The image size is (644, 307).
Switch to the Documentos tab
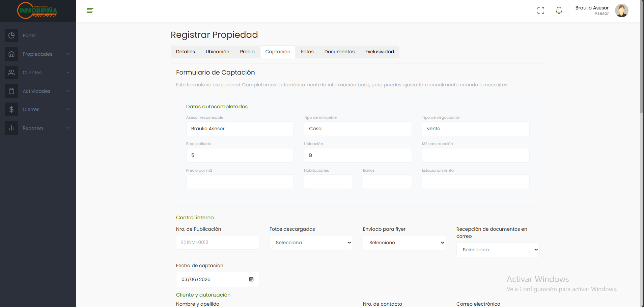coord(339,52)
